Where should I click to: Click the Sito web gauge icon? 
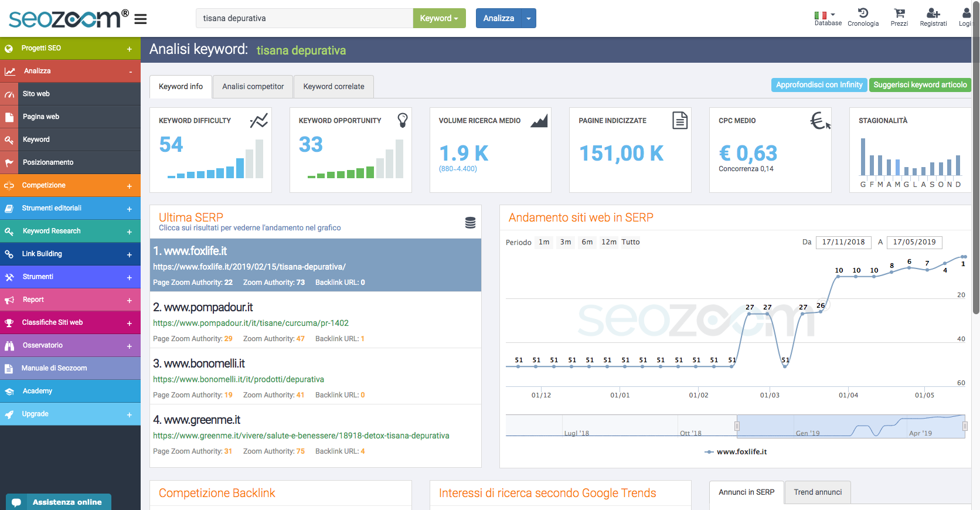pos(9,94)
